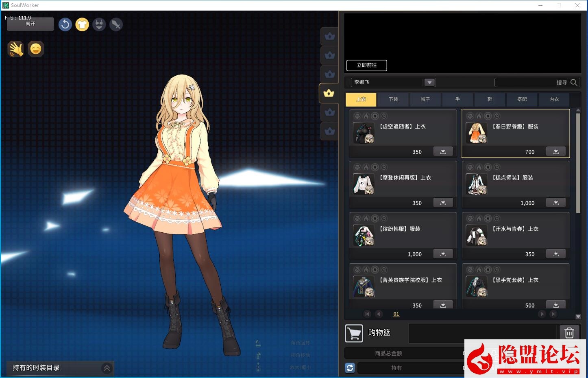This screenshot has width=588, height=378.
Task: Add 【虚空追随者】上衣 to basket
Action: 443,151
